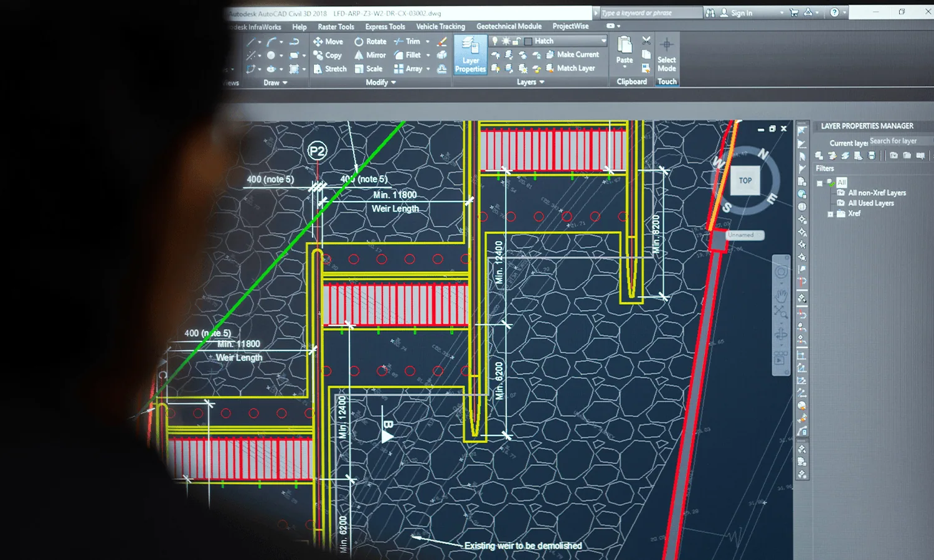The image size is (934, 560).
Task: Activate the Rotate tool
Action: (x=370, y=42)
